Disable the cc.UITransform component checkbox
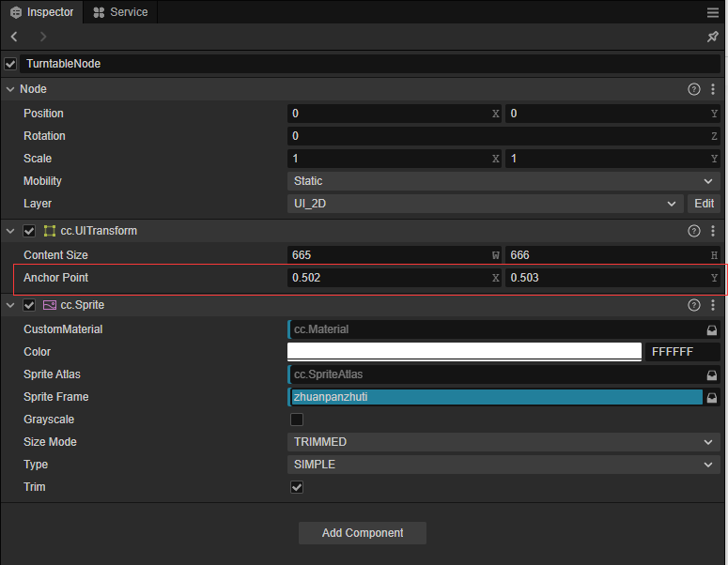728x565 pixels. (29, 231)
